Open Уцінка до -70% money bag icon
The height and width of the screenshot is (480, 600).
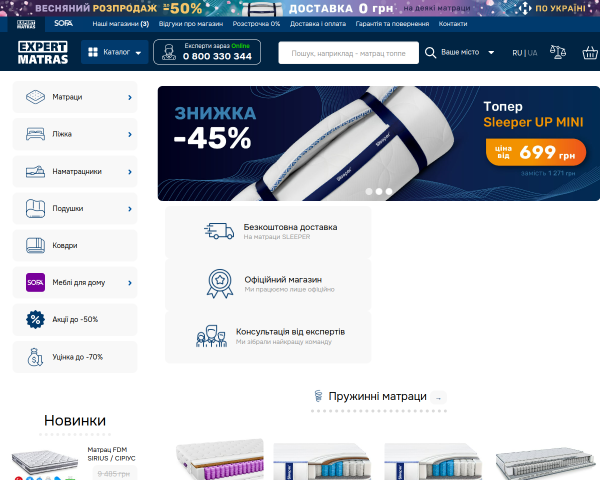click(35, 357)
